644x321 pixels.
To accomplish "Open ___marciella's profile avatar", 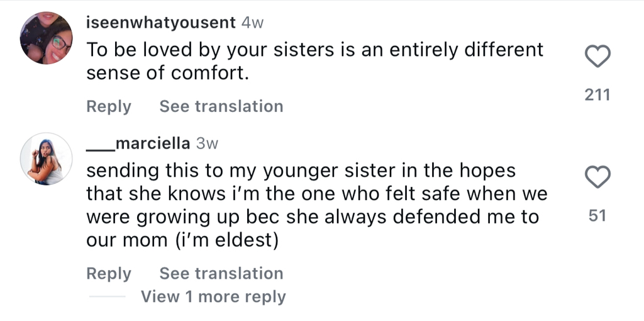I will click(46, 159).
